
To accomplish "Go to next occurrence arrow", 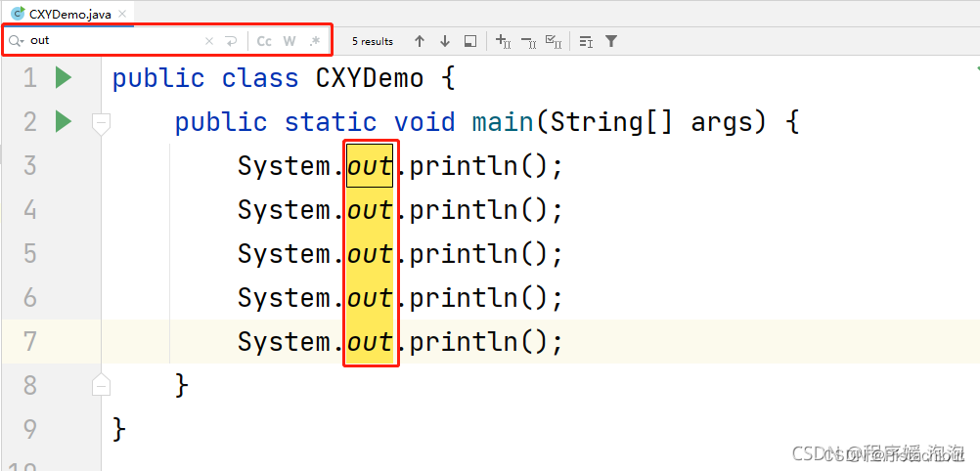I will pos(445,41).
